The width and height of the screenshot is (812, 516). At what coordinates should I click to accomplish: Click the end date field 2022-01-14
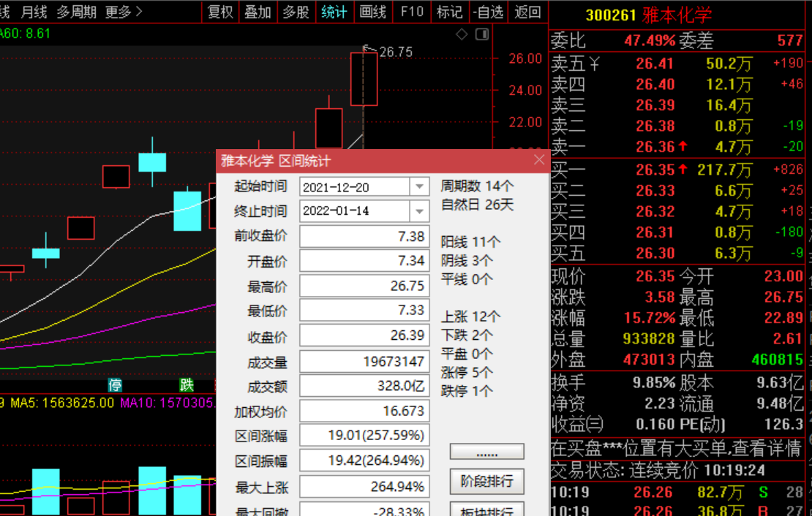click(x=355, y=210)
